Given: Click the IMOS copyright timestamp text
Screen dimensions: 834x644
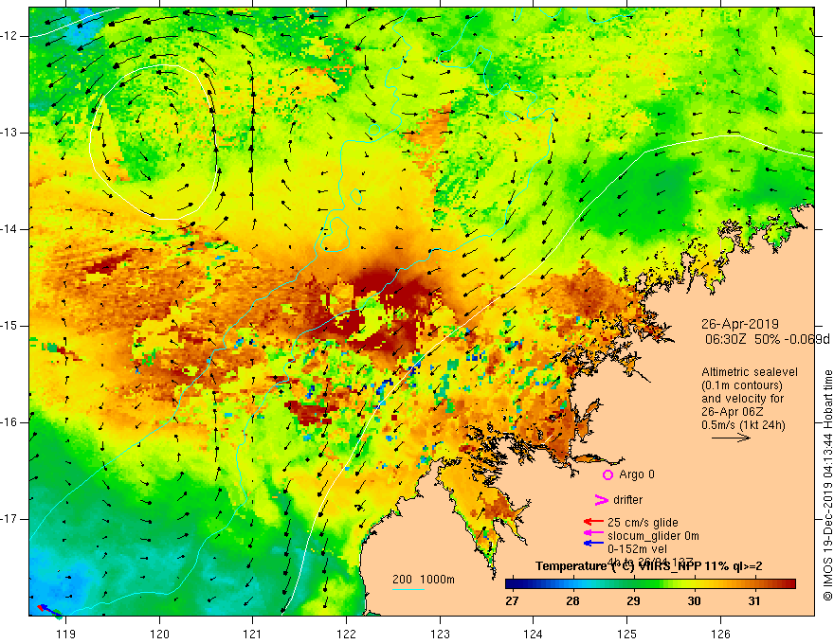Looking at the screenshot, I should [827, 485].
